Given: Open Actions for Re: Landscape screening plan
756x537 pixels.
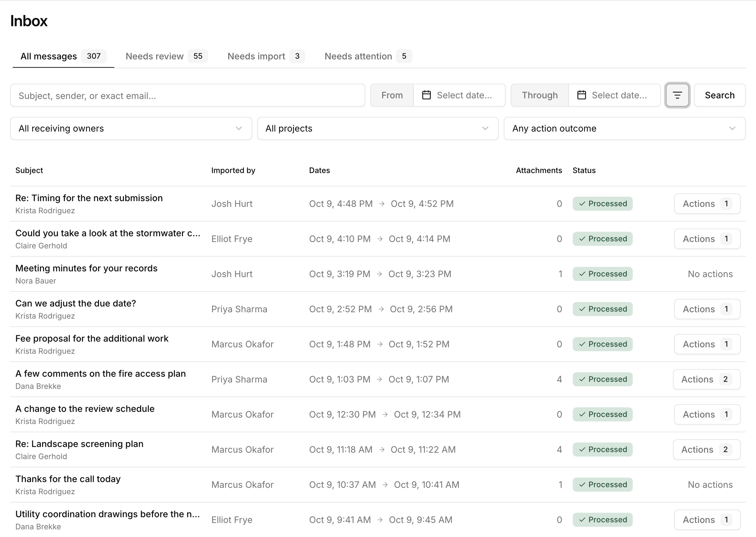Looking at the screenshot, I should click(707, 450).
